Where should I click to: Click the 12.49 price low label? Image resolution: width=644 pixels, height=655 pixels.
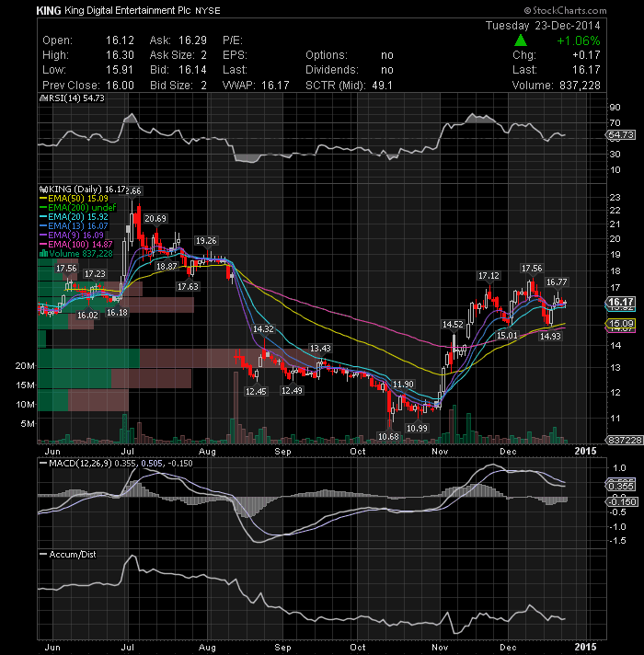(x=292, y=391)
